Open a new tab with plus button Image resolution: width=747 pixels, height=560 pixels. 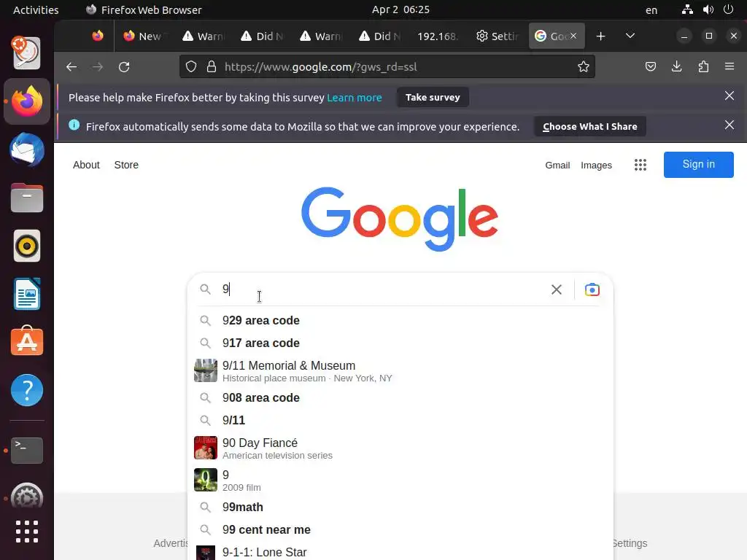pos(601,36)
